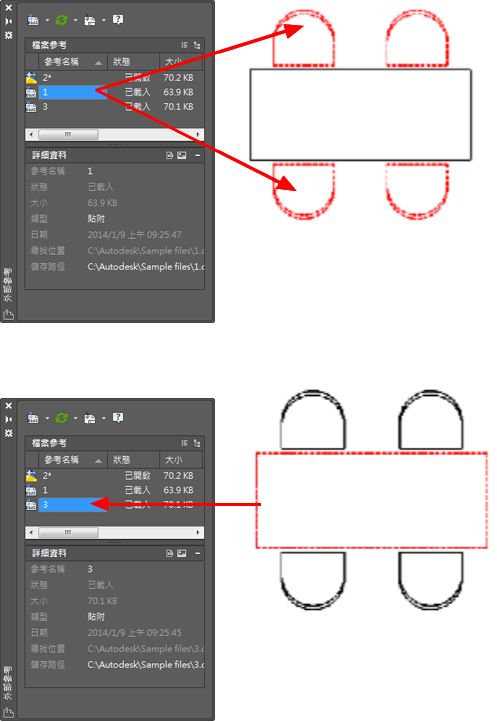Click Attach DWG icon in palette with reference 1 selected
497x722 pixels.
[x=33, y=20]
